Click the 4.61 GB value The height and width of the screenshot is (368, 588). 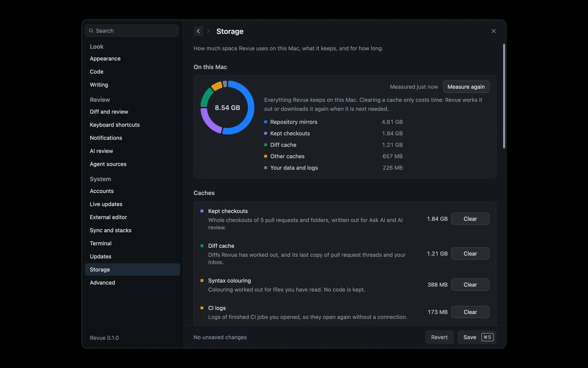[392, 122]
